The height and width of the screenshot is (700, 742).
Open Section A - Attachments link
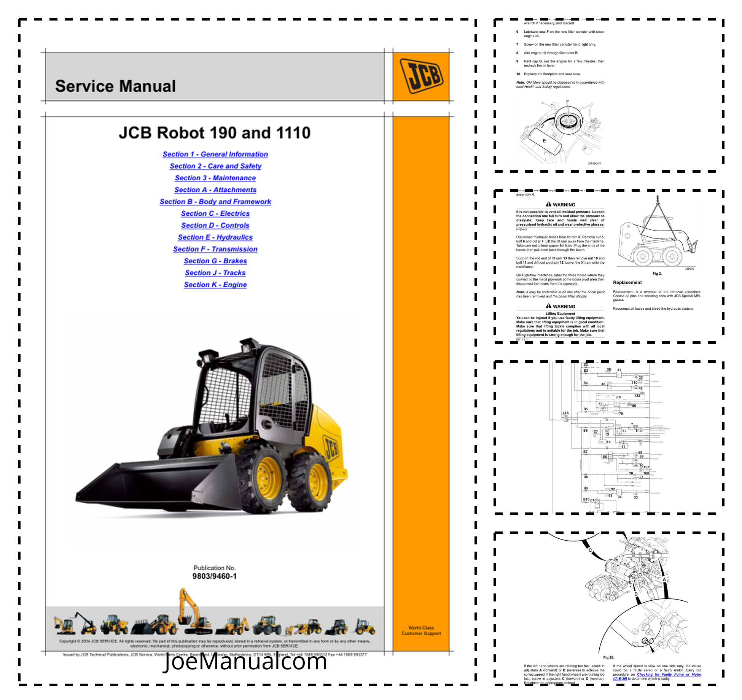pyautogui.click(x=215, y=190)
